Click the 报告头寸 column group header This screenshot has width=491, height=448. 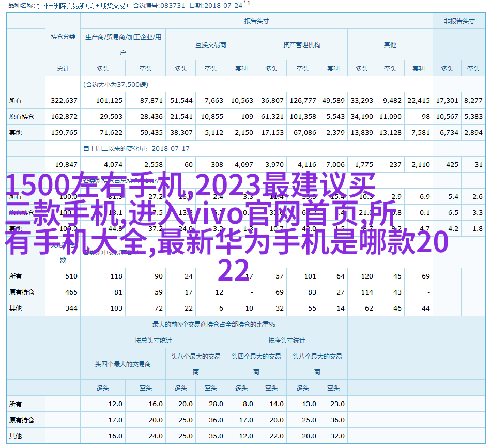click(256, 21)
